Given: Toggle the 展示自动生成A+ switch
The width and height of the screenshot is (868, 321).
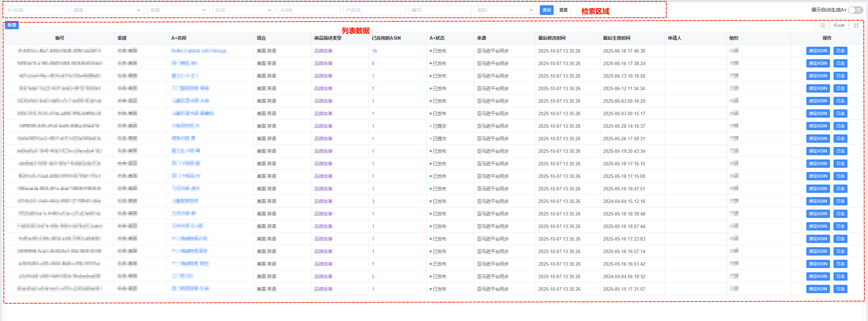Looking at the screenshot, I should click(x=855, y=10).
